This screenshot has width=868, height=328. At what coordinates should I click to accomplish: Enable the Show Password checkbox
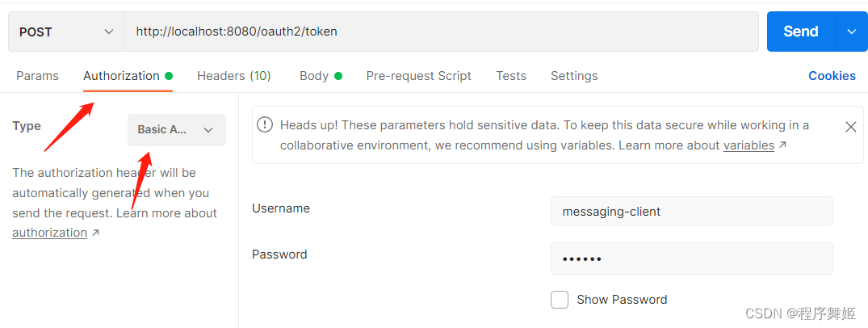(560, 300)
